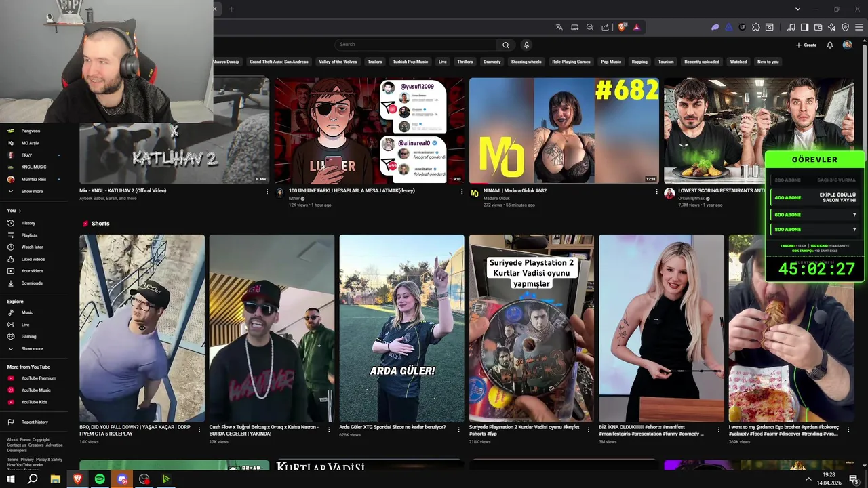Open Playlists in the sidebar
868x488 pixels.
coord(29,235)
